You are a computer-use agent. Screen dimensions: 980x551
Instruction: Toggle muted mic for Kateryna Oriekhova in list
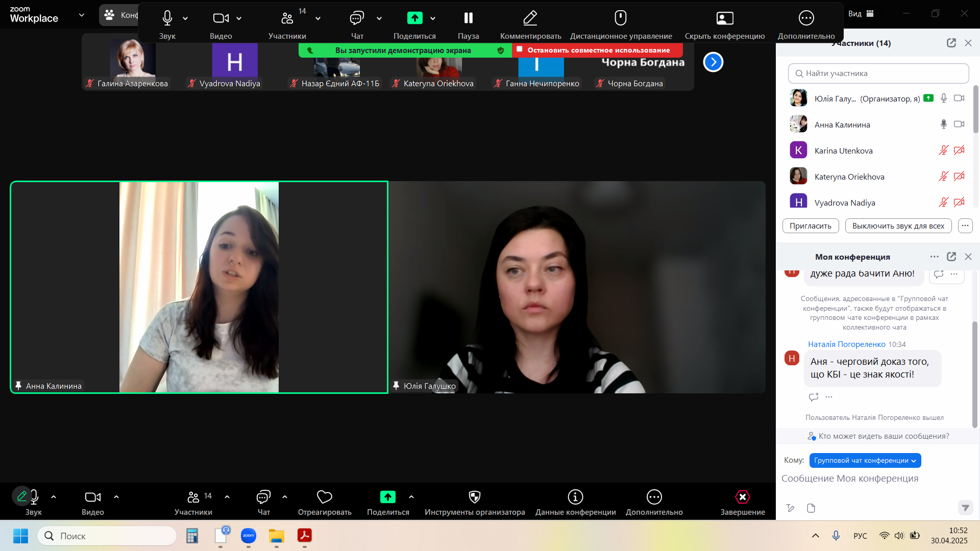tap(944, 176)
